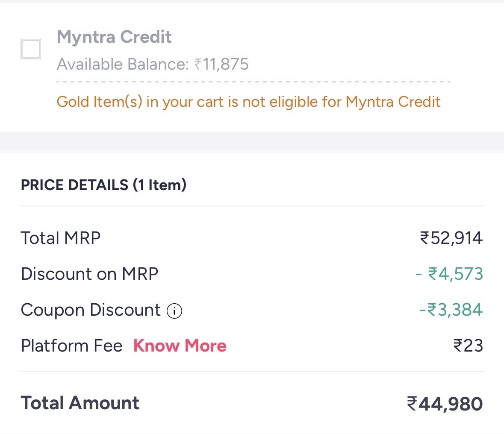Tap Know More beside Platform Fee
This screenshot has width=504, height=434.
click(180, 346)
